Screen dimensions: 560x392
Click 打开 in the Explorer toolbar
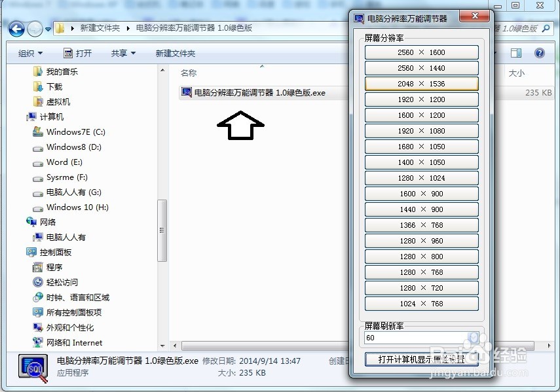point(81,53)
